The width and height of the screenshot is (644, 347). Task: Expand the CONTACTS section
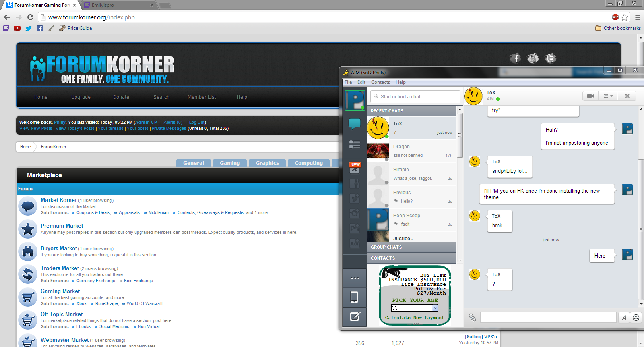pyautogui.click(x=411, y=258)
